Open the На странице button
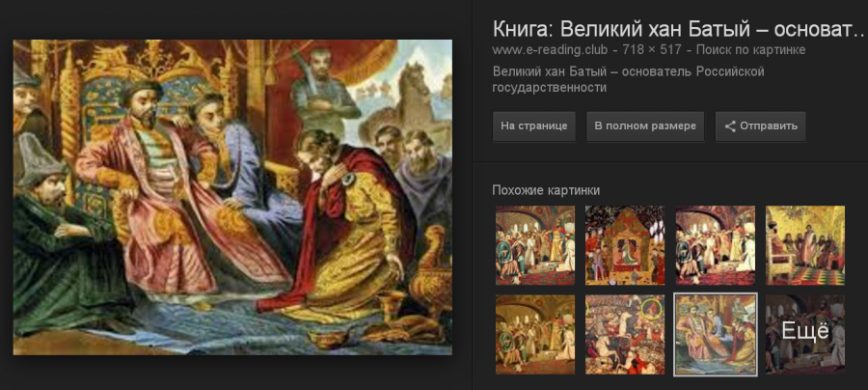 click(533, 126)
